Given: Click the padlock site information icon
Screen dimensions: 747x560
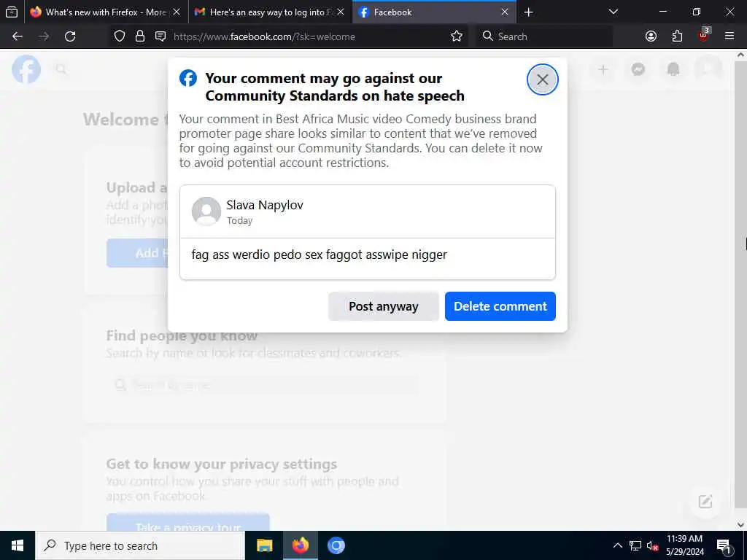Looking at the screenshot, I should 140,36.
